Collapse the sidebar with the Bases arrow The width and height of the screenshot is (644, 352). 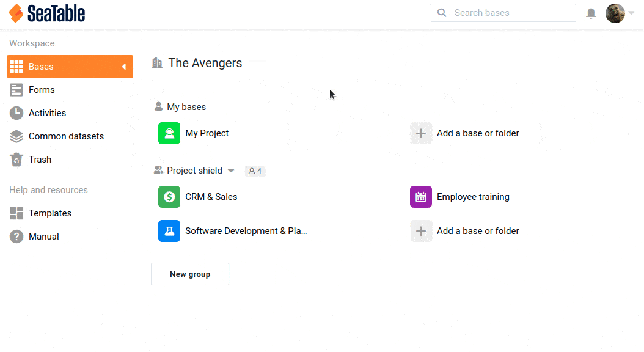click(x=123, y=67)
